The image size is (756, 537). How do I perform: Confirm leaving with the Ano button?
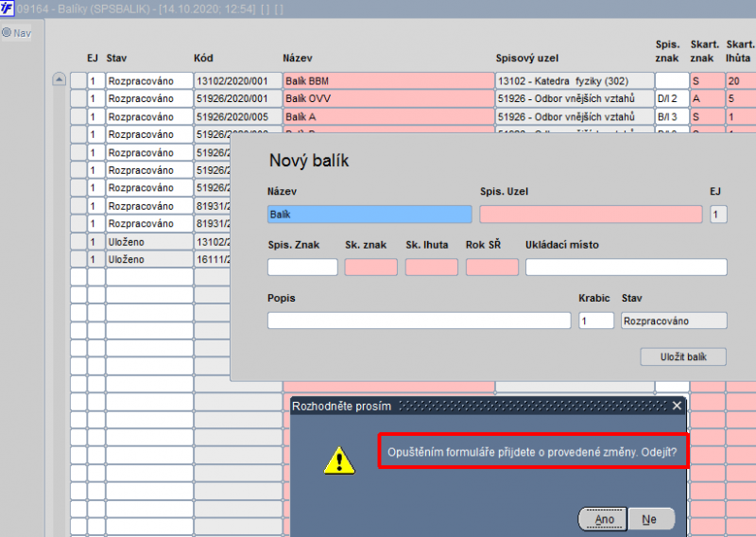(603, 519)
